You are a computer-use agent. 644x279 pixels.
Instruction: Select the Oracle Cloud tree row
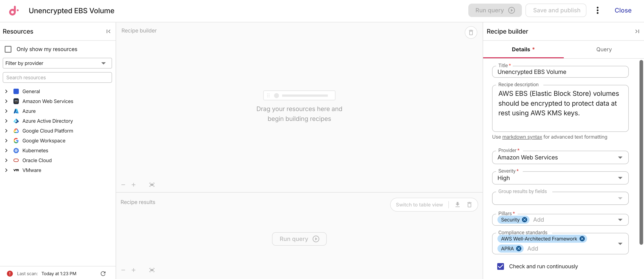tap(58, 160)
